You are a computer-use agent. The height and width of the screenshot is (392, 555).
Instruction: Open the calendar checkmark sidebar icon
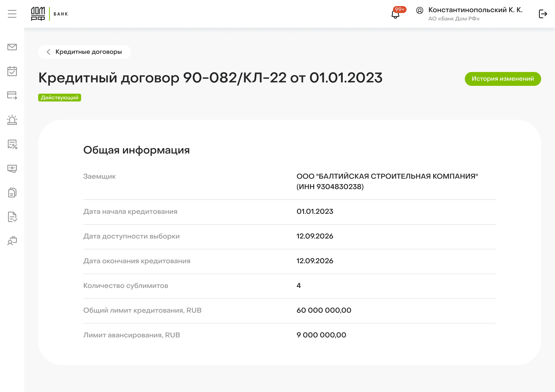click(12, 71)
